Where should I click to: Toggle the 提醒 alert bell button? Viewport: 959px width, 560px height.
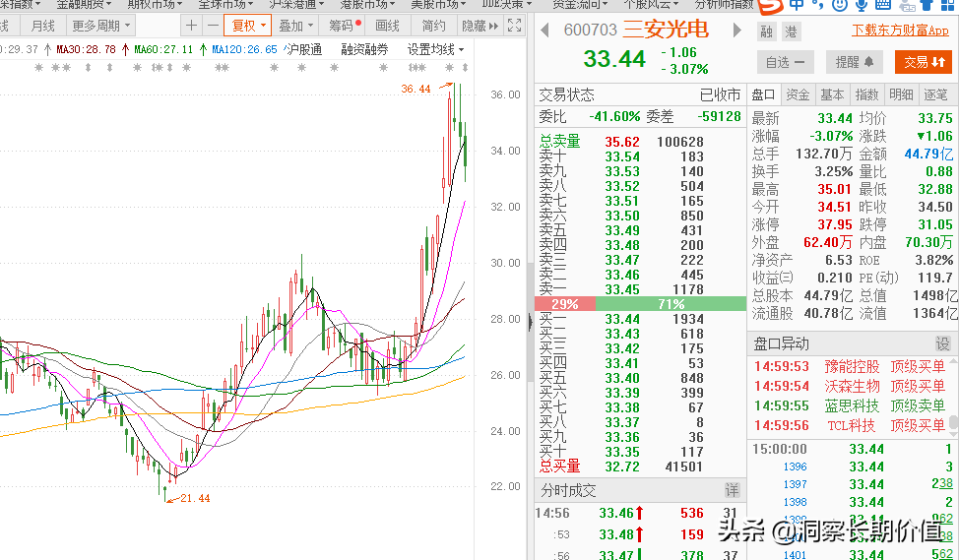[x=855, y=62]
